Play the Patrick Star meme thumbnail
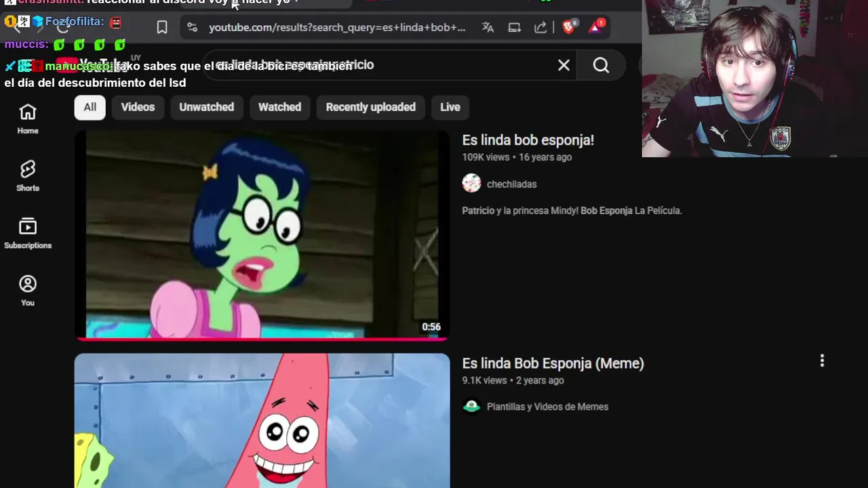The width and height of the screenshot is (868, 488). tap(262, 420)
